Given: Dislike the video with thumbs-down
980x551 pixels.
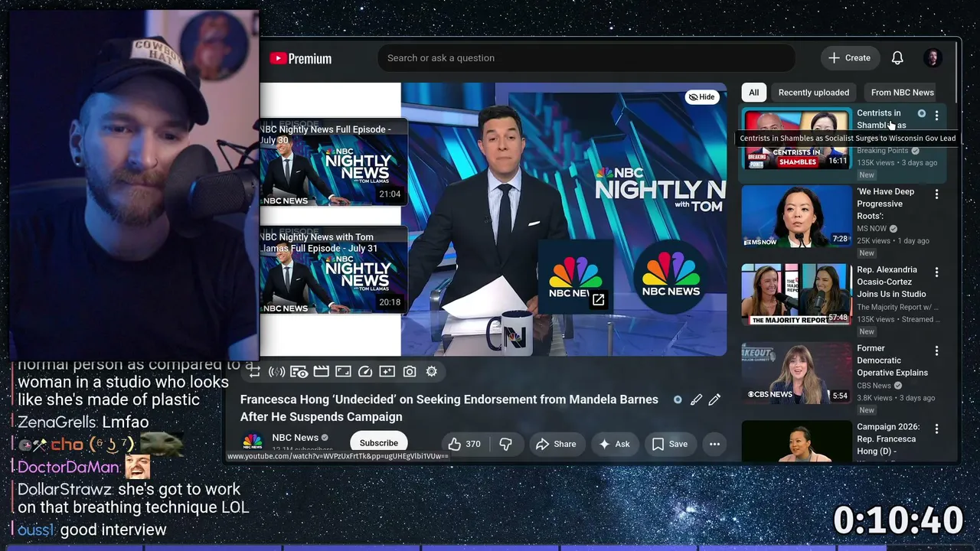Looking at the screenshot, I should (x=505, y=444).
